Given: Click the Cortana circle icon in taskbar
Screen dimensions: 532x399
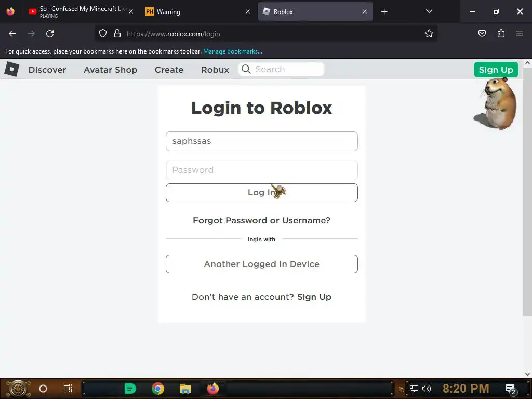Looking at the screenshot, I should coord(43,389).
